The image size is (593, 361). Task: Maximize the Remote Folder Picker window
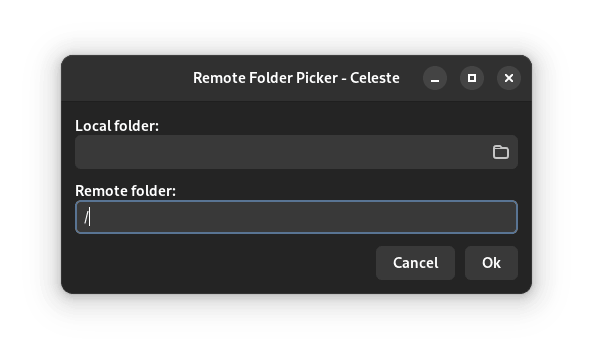tap(472, 78)
